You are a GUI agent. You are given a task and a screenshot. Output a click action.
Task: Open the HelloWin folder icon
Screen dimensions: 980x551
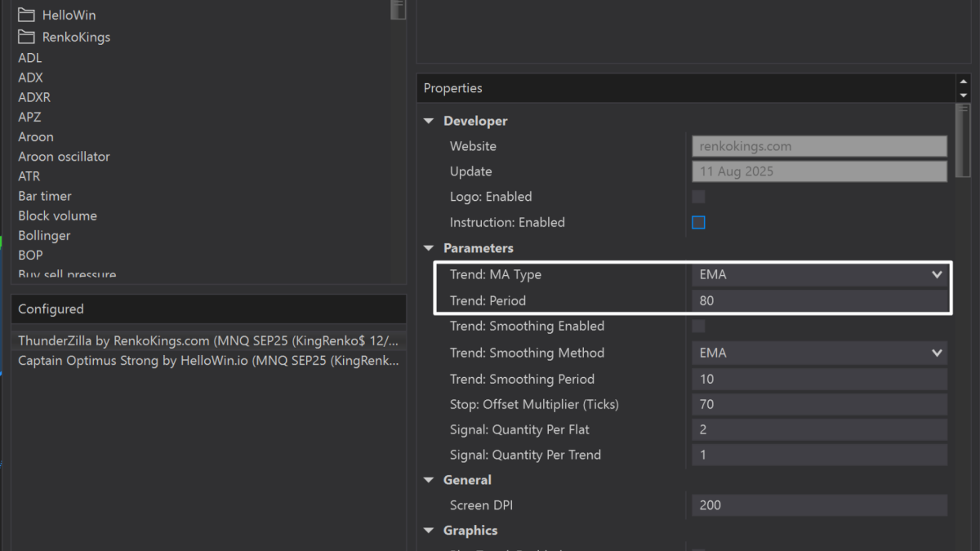click(x=27, y=15)
